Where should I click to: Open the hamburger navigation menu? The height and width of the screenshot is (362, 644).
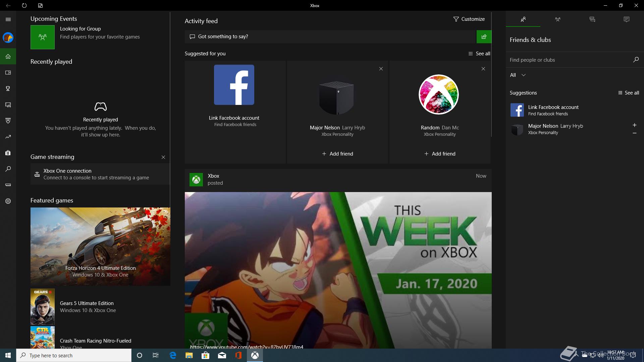pos(8,19)
